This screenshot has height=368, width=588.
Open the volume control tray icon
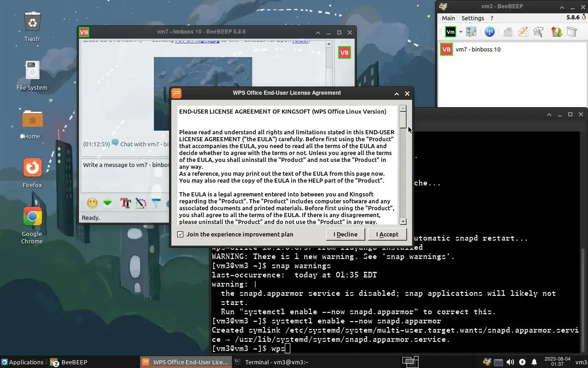click(510, 362)
